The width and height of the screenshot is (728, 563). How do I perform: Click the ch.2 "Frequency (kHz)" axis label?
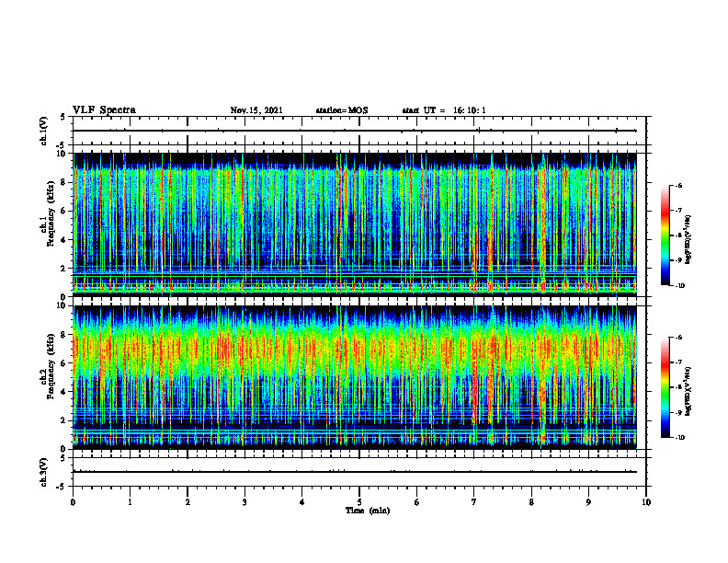(x=51, y=366)
